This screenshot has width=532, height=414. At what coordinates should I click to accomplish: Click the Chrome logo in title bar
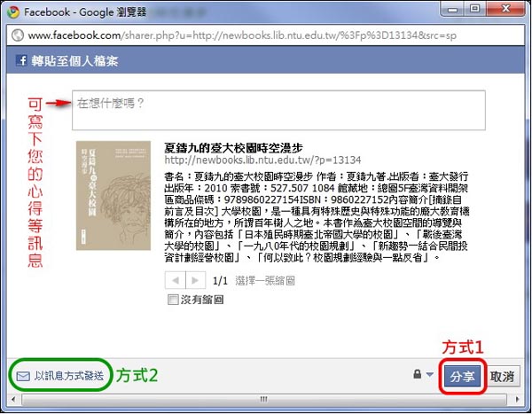(x=13, y=12)
